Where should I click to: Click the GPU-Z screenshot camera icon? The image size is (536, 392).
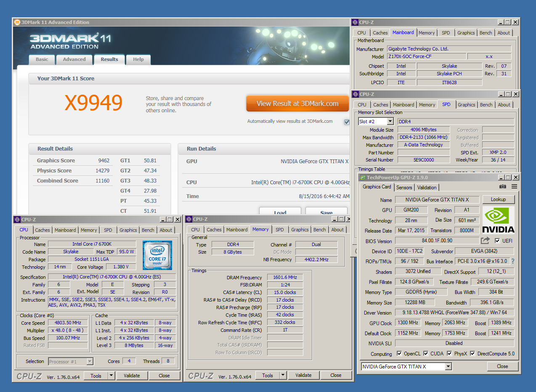[x=503, y=187]
